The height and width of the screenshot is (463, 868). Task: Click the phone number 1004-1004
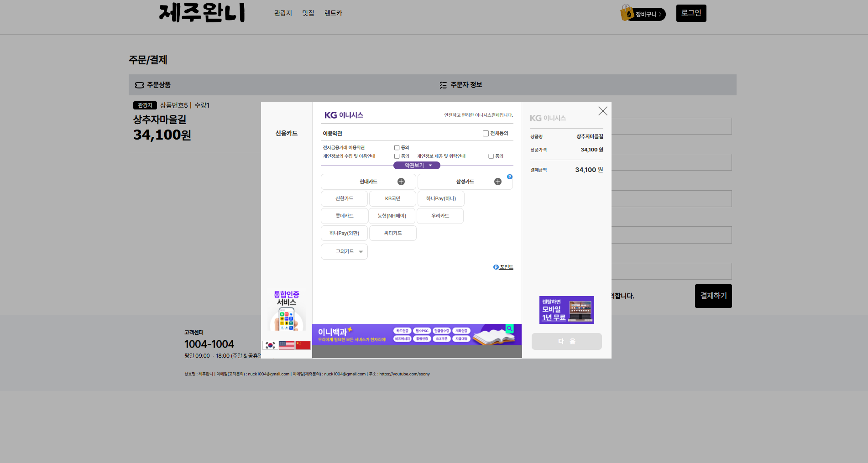pos(209,344)
